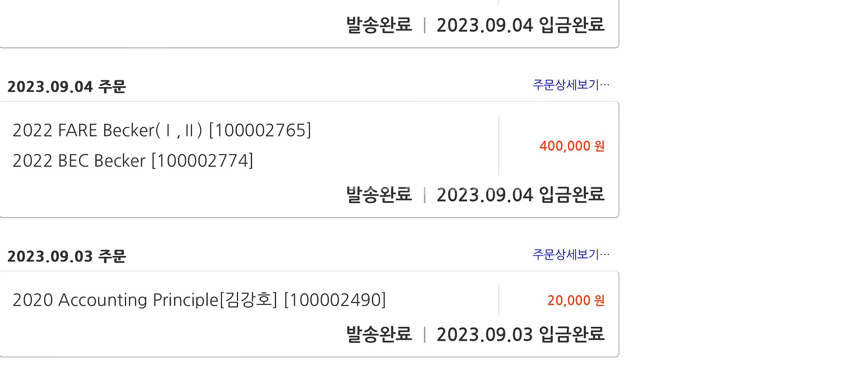Click order number [100002774]
Screen dimensions: 868x367
tap(202, 161)
